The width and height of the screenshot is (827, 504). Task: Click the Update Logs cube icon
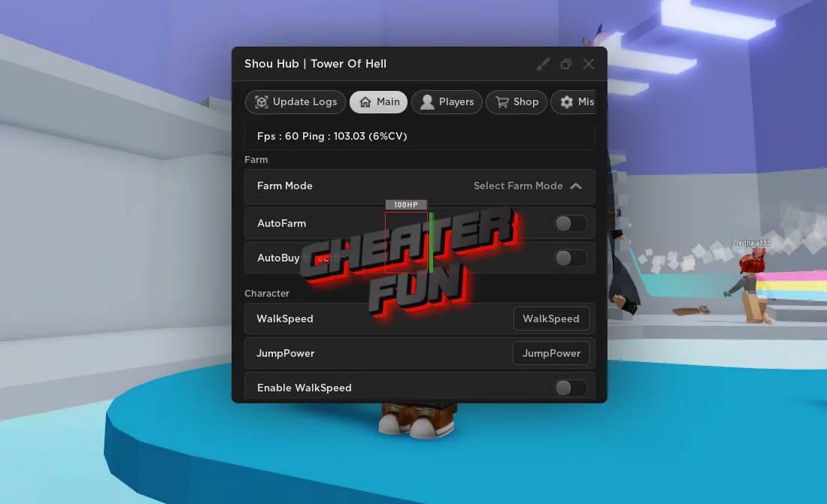click(x=261, y=101)
